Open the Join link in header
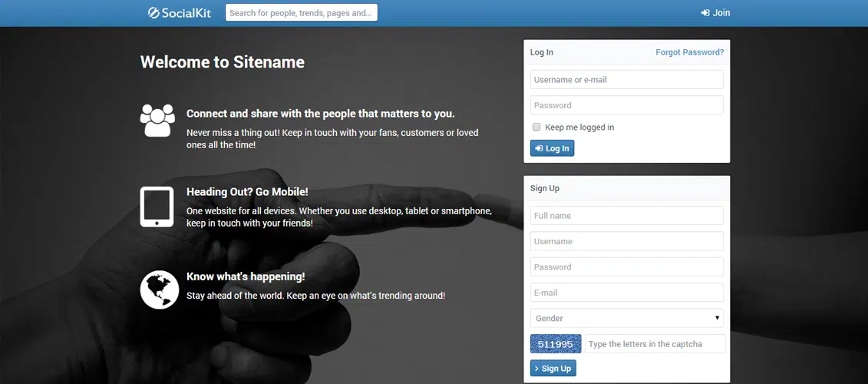The image size is (868, 384). pos(715,13)
